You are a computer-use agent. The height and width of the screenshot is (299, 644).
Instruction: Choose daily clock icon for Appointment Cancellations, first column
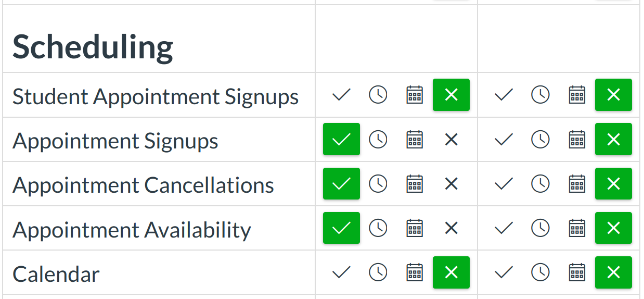pos(378,183)
